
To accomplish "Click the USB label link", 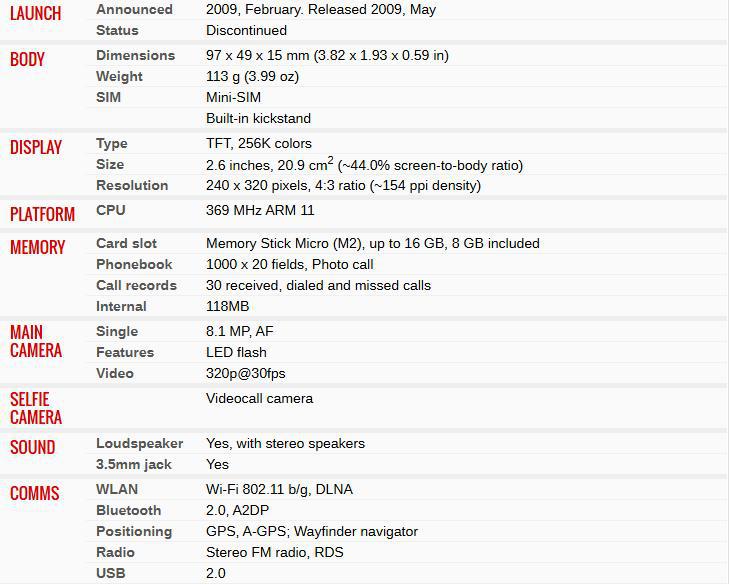I will pos(110,573).
